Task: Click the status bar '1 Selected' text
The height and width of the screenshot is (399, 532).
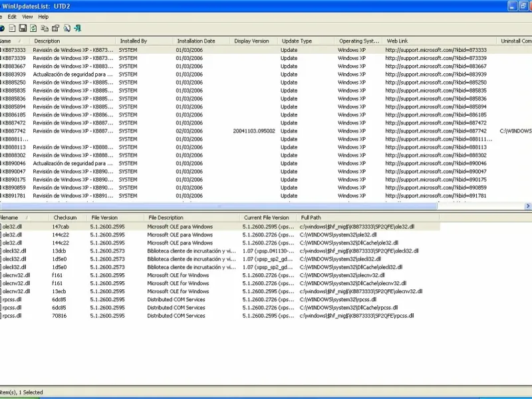Action: pyautogui.click(x=31, y=392)
